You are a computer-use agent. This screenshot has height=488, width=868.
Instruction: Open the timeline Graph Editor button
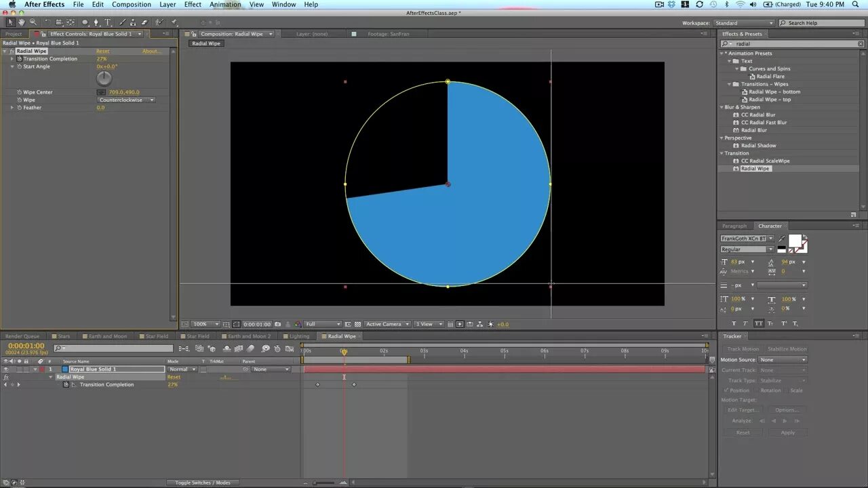coord(290,348)
